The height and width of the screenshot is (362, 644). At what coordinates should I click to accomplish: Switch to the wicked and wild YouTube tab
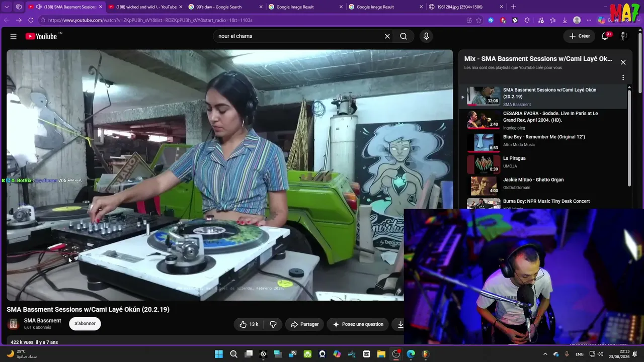pos(146,7)
